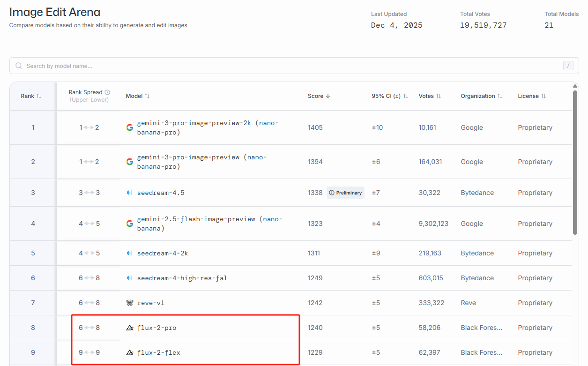The height and width of the screenshot is (366, 588).
Task: Toggle Score column sort order
Action: 319,96
